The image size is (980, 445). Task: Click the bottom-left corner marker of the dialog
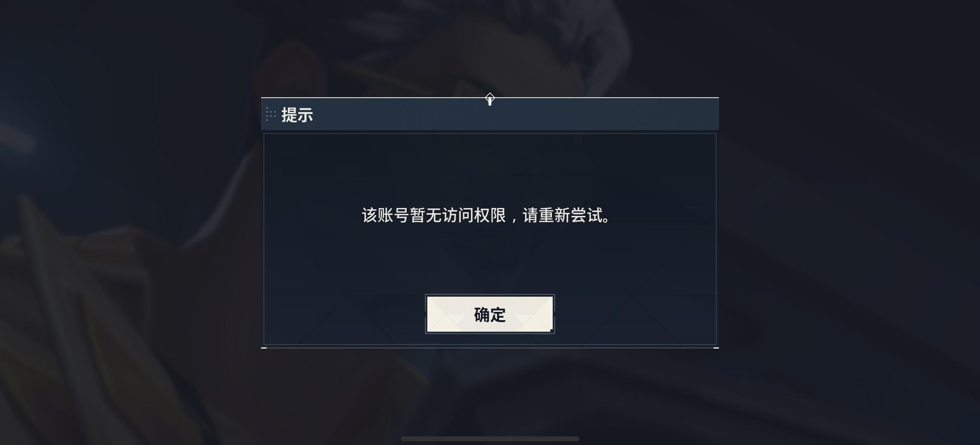264,348
